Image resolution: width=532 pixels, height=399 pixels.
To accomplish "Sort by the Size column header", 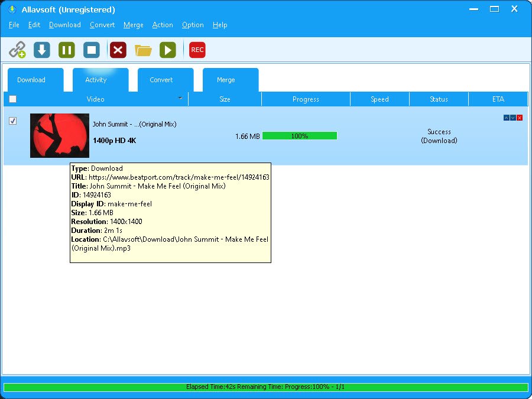I will coord(225,99).
